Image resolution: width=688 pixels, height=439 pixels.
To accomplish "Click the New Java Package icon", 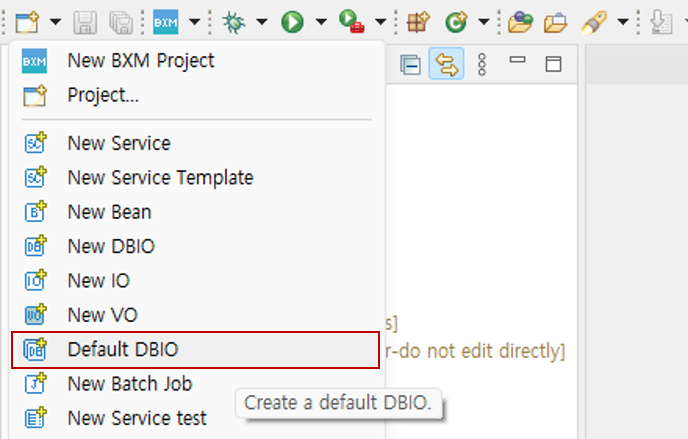I will click(418, 22).
